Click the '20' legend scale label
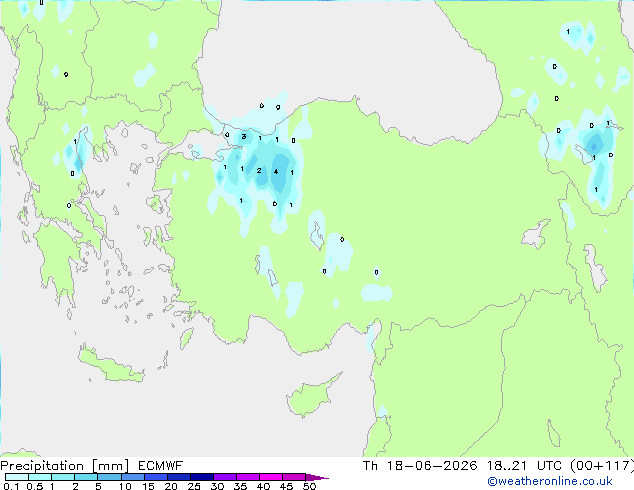Viewport: 634px width, 490px height. [171, 486]
